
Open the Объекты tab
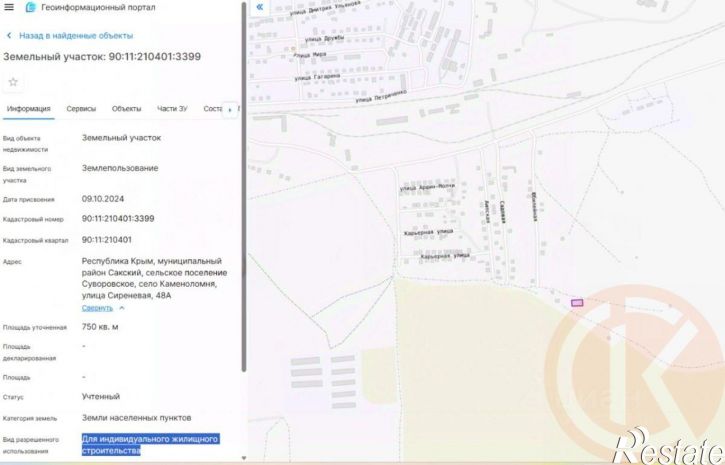[126, 108]
